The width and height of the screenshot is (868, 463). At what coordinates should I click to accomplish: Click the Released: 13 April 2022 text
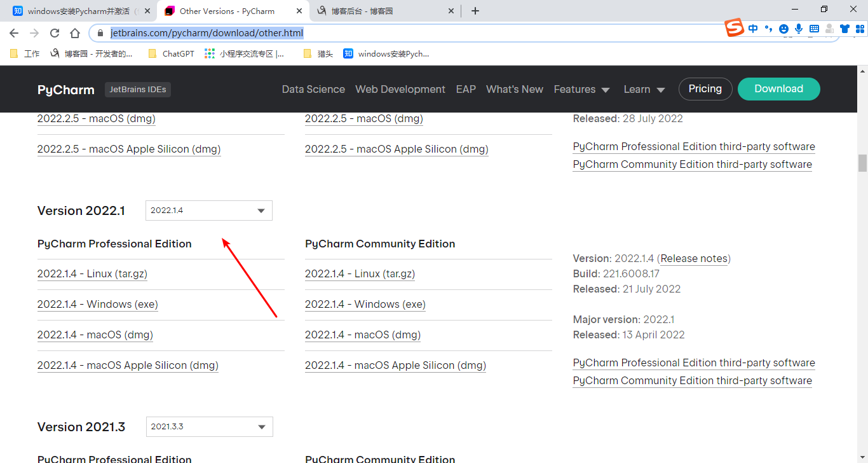tap(629, 335)
